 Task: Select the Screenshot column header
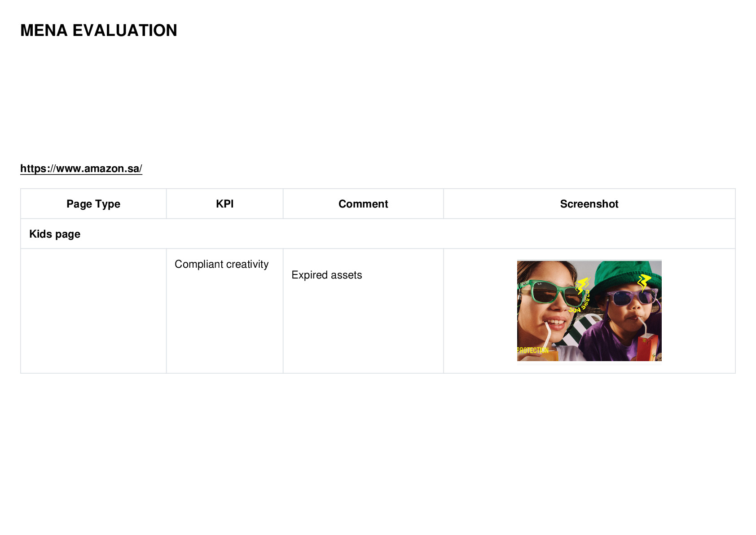point(589,204)
